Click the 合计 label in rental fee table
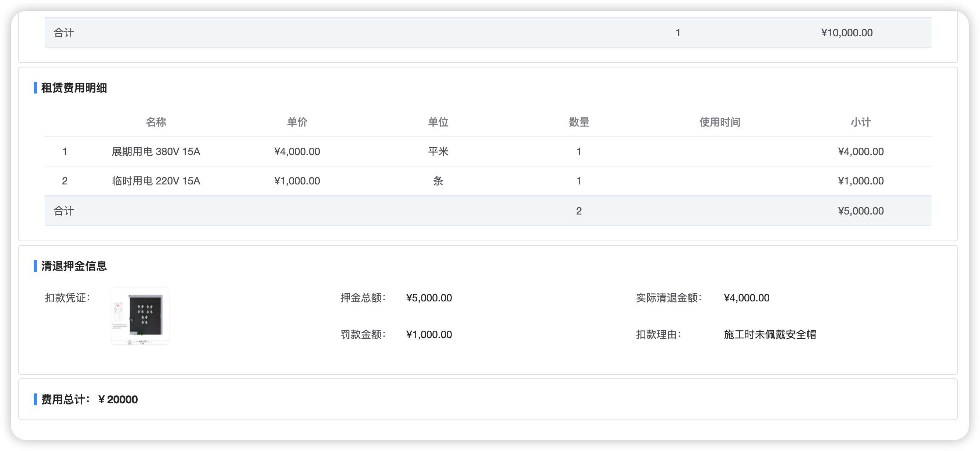The image size is (980, 451). point(63,211)
